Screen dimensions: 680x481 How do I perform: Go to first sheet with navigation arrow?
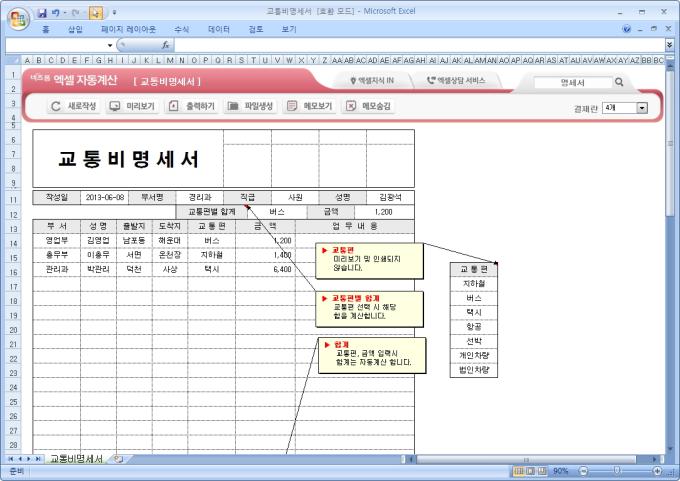[10, 458]
